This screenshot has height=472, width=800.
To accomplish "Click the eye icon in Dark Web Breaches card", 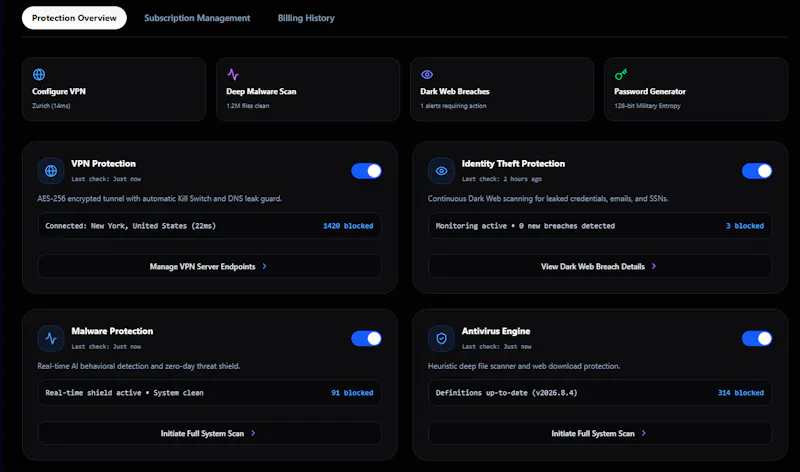I will pos(427,74).
